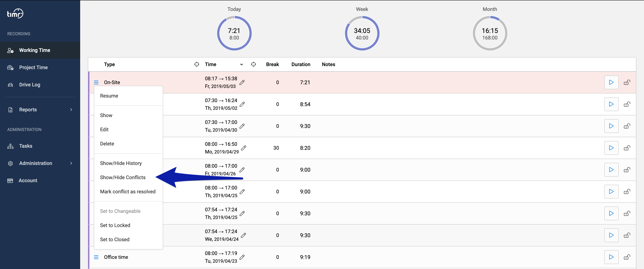
Task: Edit time of the 2019/04/30 entry via pencil
Action: tap(242, 126)
